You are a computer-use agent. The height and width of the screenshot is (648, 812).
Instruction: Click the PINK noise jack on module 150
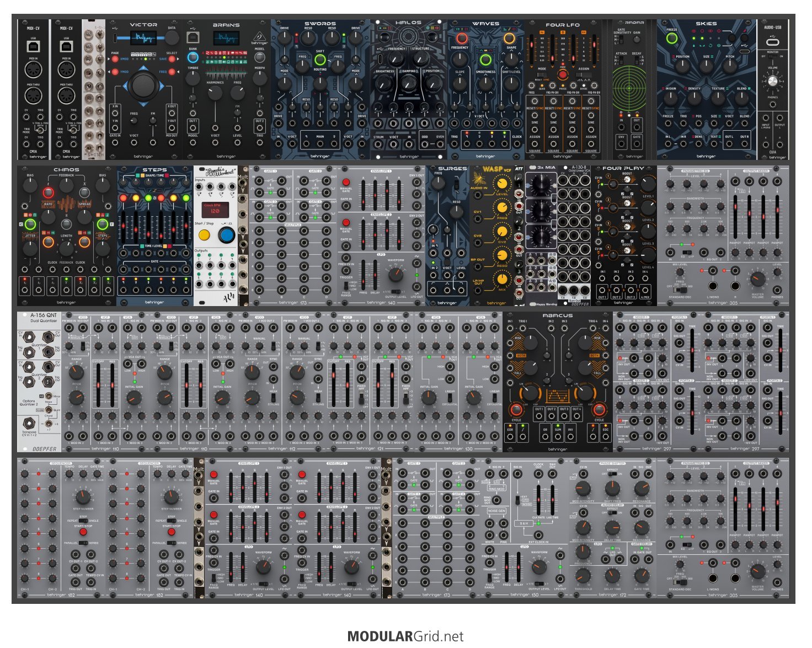coord(504,535)
